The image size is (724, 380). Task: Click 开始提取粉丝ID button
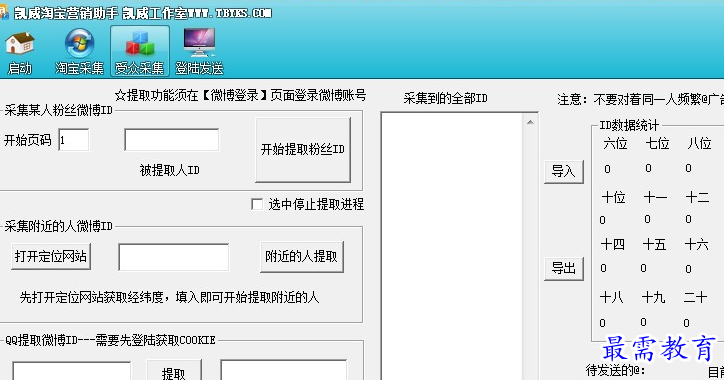[303, 150]
